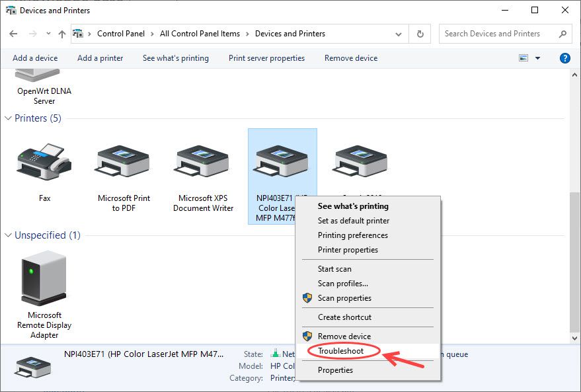581x392 pixels.
Task: Click Devices and Printers breadcrumb
Action: point(290,34)
